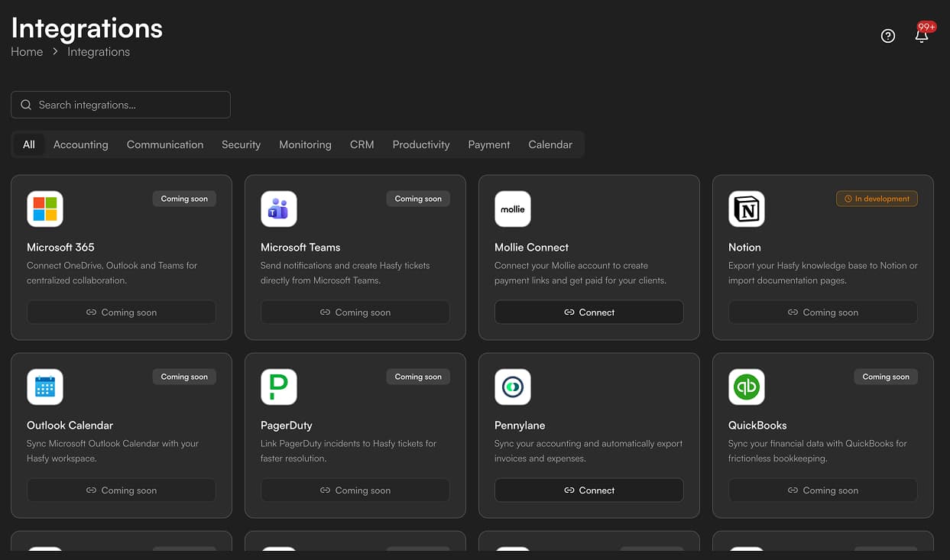Connect the Pennylane integration
This screenshot has height=560, width=950.
[589, 490]
